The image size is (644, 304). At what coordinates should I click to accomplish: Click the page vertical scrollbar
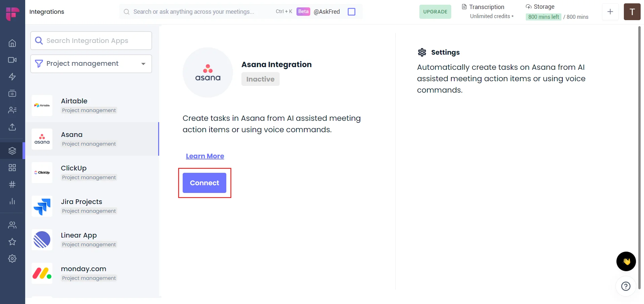pos(639,158)
